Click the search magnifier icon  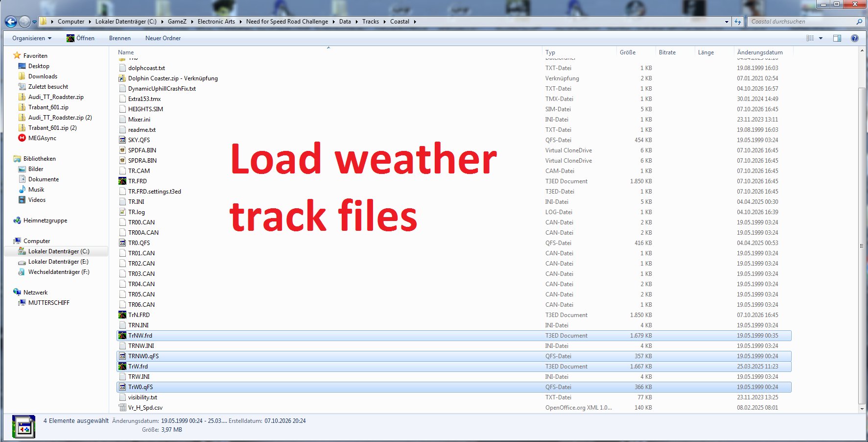coord(859,22)
